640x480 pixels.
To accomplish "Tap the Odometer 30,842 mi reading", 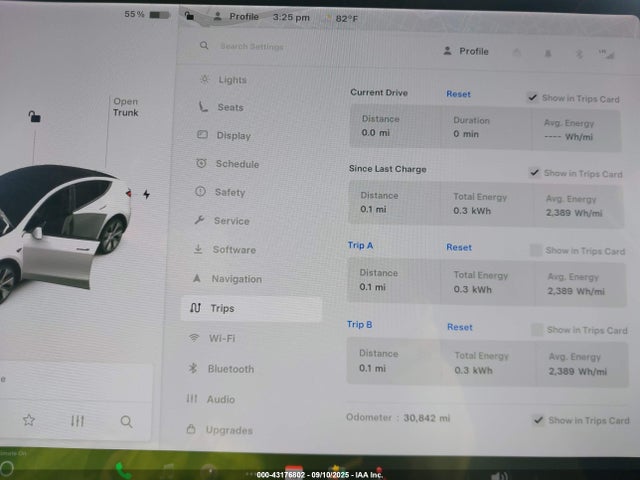I will [x=398, y=418].
